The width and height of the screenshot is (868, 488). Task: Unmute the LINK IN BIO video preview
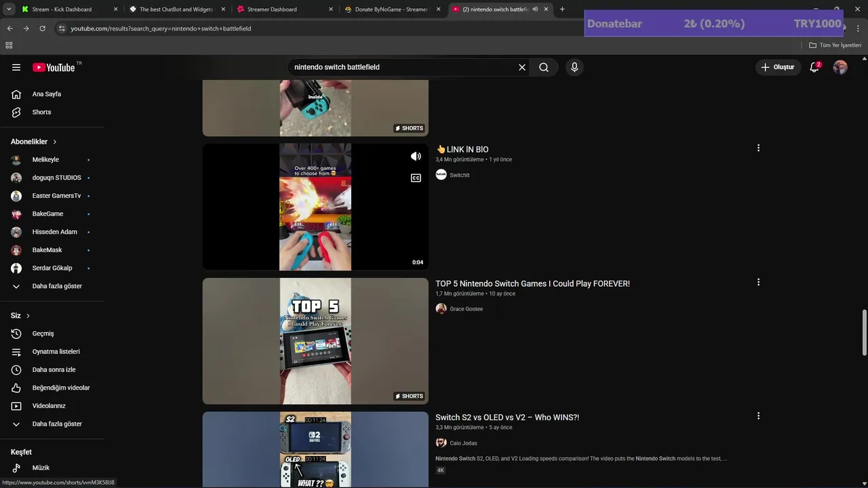416,157
